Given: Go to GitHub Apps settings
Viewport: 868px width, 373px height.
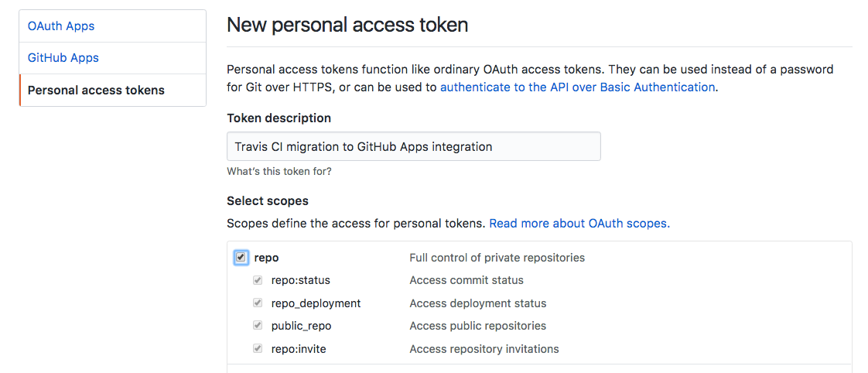Looking at the screenshot, I should [x=63, y=57].
